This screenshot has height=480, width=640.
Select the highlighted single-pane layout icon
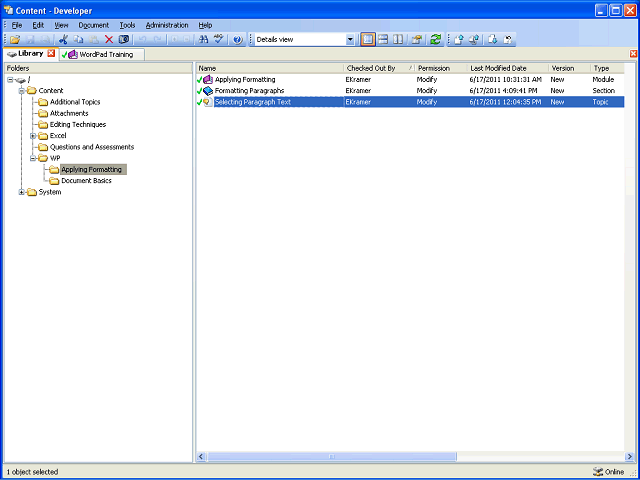368,40
